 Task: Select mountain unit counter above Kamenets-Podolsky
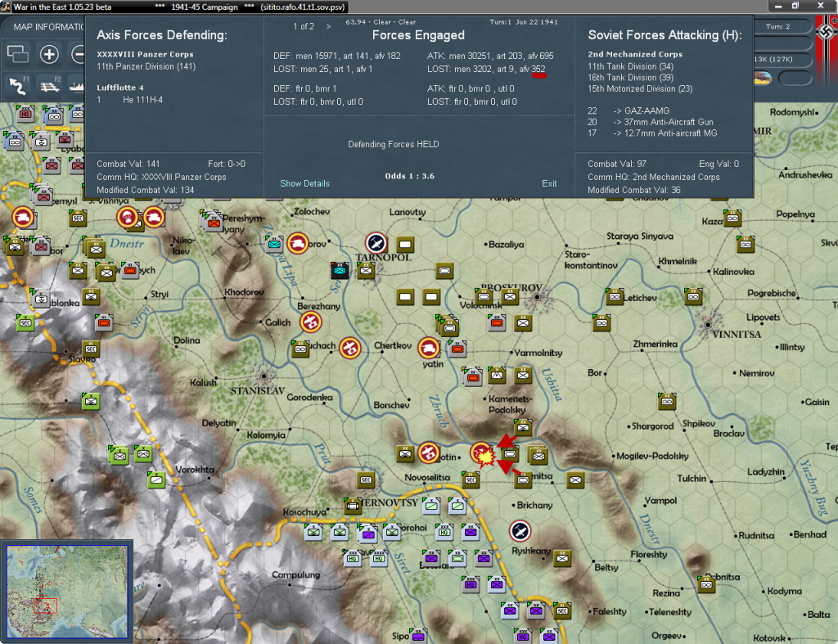(497, 375)
